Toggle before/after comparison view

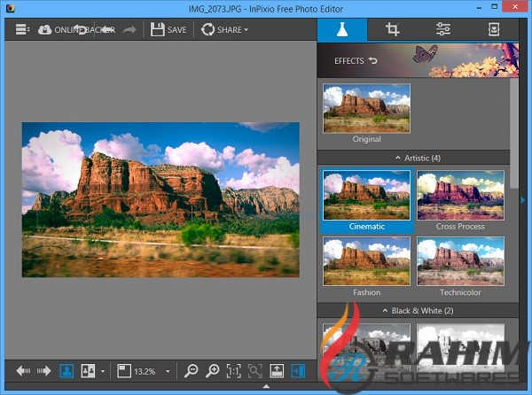(x=88, y=371)
